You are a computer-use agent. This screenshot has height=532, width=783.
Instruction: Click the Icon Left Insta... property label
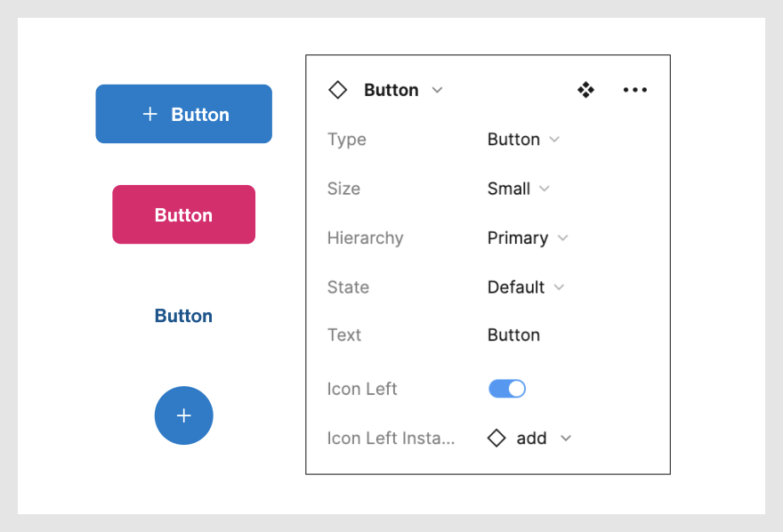click(391, 439)
